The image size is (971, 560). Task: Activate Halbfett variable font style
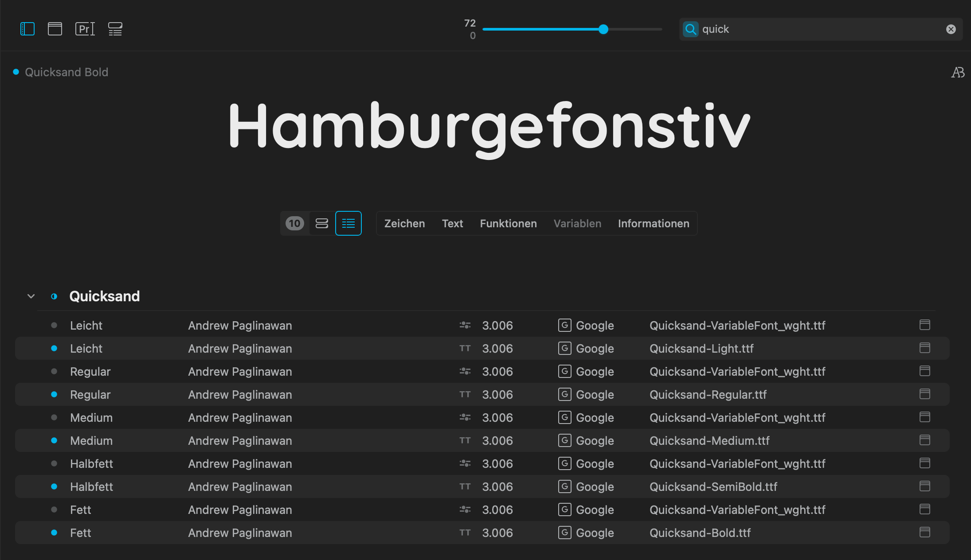[x=54, y=463]
